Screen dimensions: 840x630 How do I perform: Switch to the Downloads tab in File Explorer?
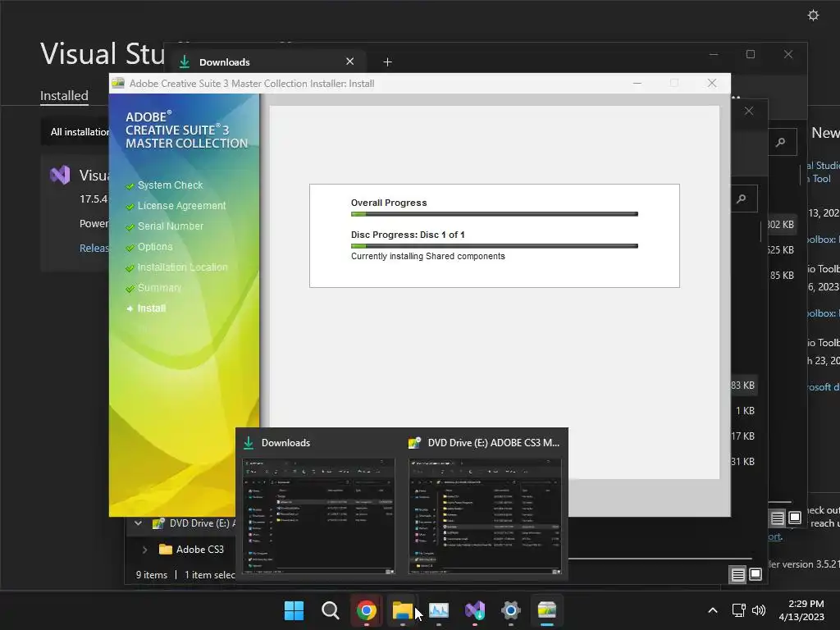click(225, 62)
